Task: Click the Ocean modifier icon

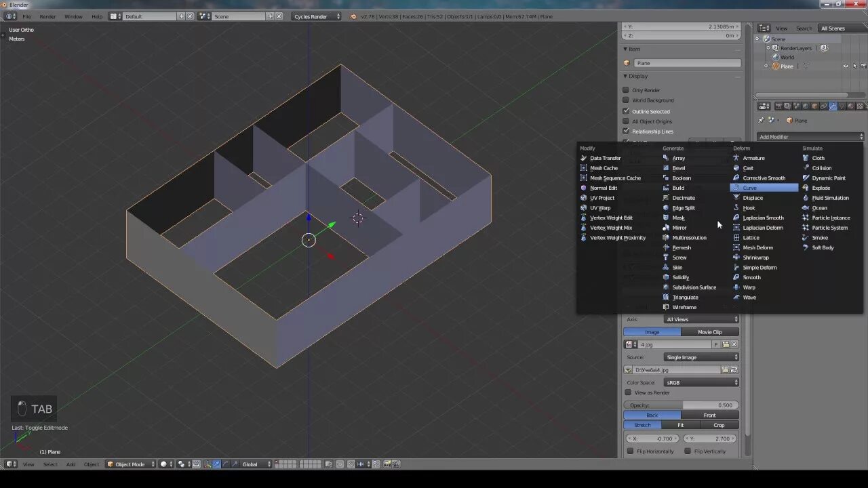Action: [x=806, y=208]
